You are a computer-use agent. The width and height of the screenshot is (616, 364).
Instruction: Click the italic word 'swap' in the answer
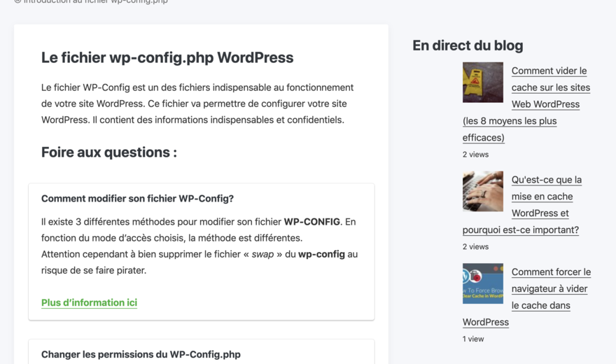tap(262, 254)
